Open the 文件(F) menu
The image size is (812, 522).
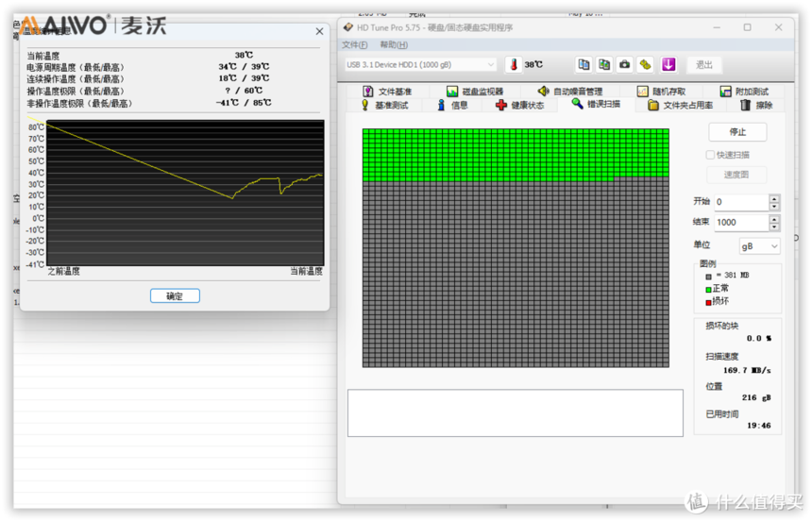(x=355, y=45)
